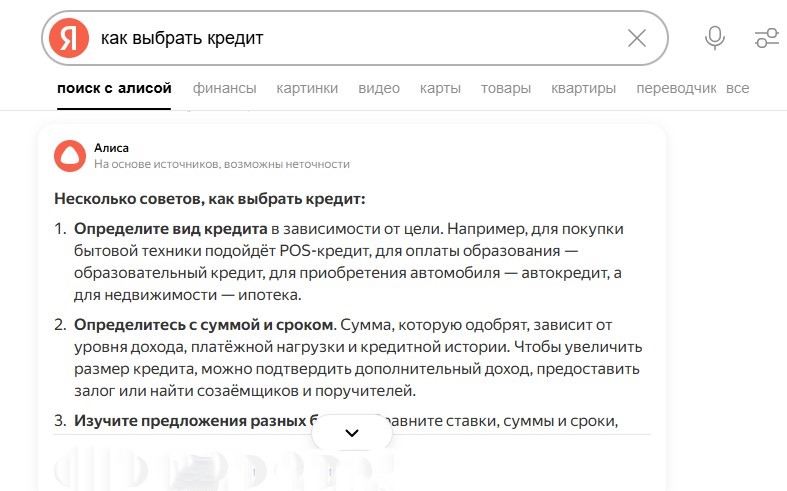Switch to the 'финансы' tab
The width and height of the screenshot is (787, 491).
[224, 88]
